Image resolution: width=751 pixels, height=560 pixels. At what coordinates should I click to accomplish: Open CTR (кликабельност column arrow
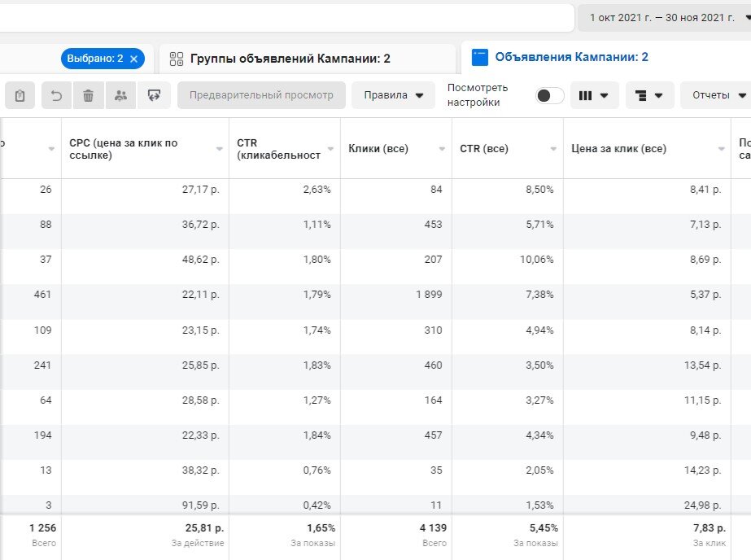[330, 149]
